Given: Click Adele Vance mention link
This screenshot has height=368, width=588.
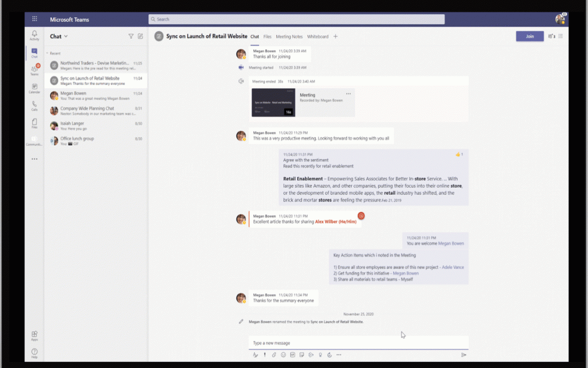Looking at the screenshot, I should 452,267.
